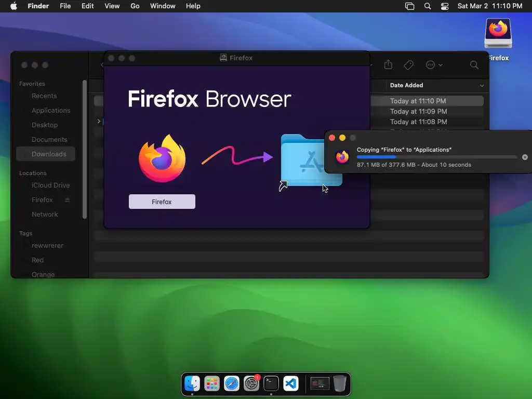
Task: Close the copy progress window
Action: (x=332, y=138)
